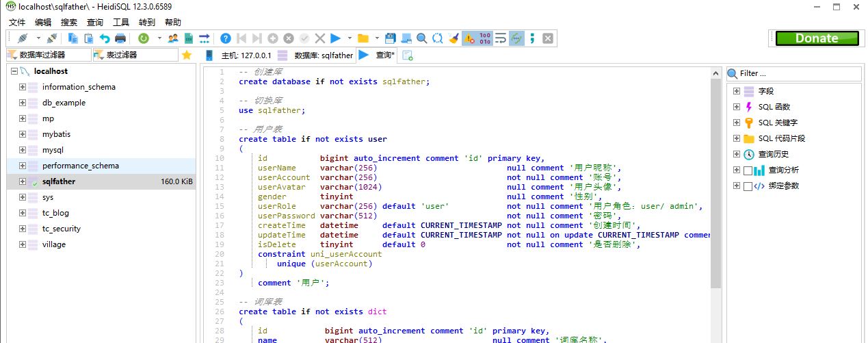
Task: Open dropdown arrow next to folder icon
Action: (378, 38)
